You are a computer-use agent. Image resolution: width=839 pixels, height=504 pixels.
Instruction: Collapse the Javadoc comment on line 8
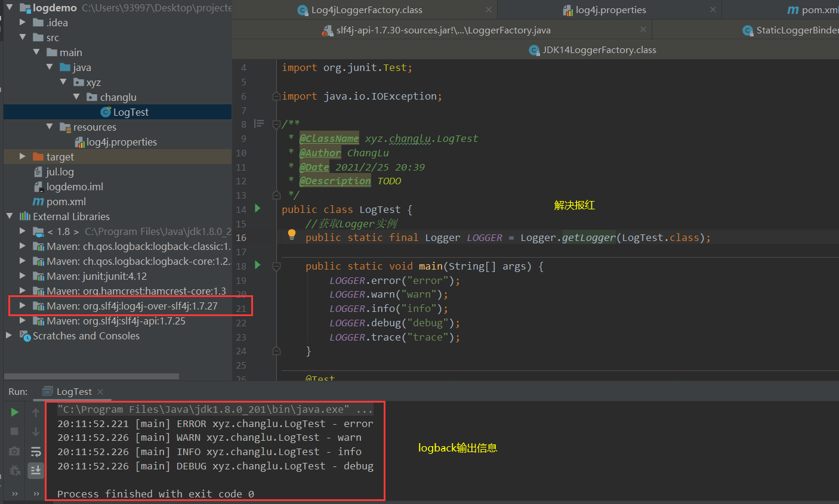[x=276, y=124]
